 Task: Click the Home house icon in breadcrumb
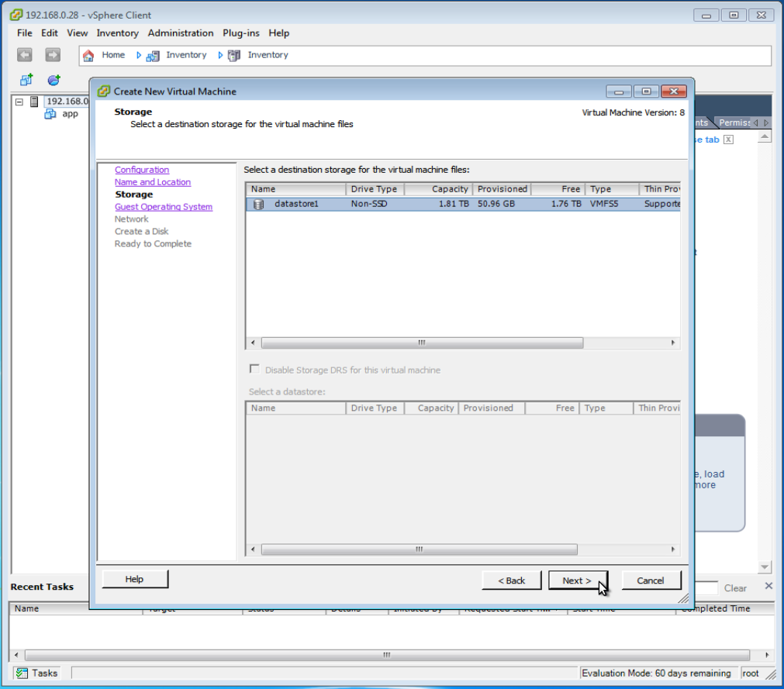(88, 55)
